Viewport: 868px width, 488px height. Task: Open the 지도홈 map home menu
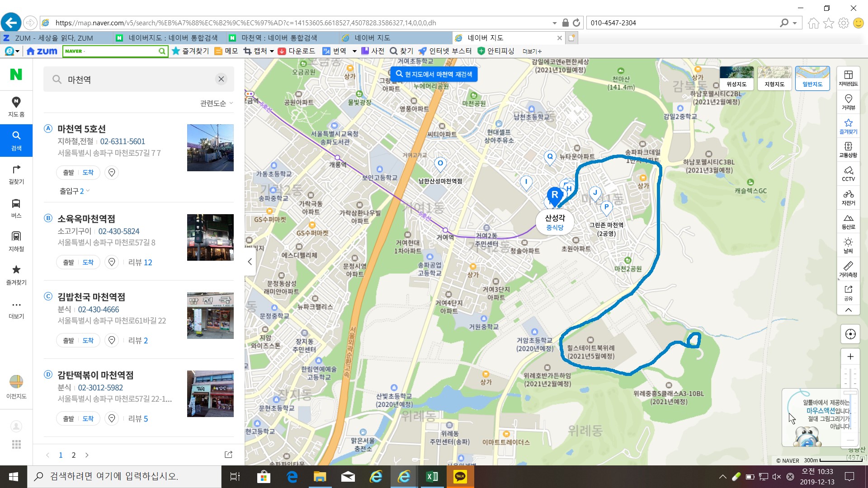tap(16, 107)
